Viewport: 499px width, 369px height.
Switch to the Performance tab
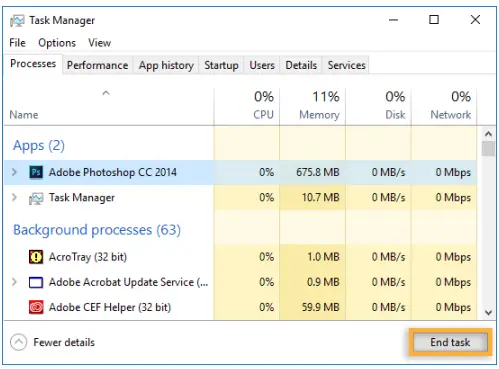(x=97, y=65)
